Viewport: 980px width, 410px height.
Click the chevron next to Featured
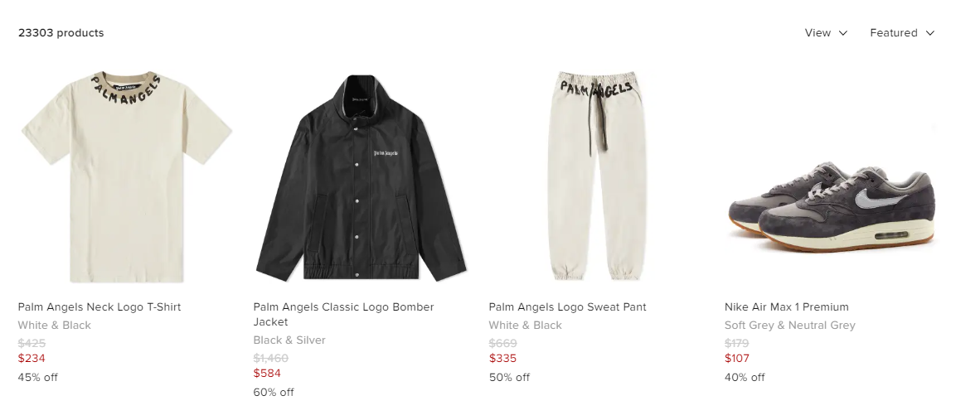tap(930, 33)
